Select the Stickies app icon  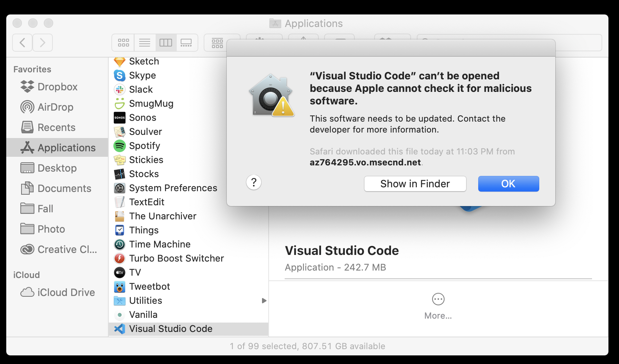[x=120, y=160]
